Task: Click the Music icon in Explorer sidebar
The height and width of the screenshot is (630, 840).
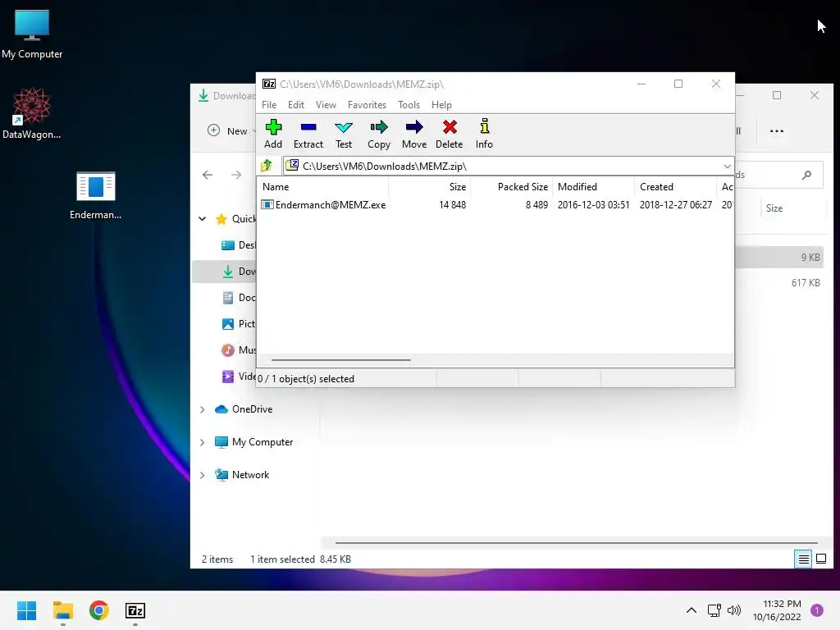Action: (x=228, y=349)
